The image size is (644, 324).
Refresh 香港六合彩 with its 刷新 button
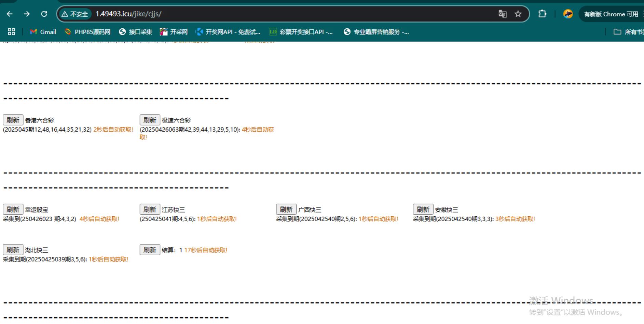pos(13,120)
